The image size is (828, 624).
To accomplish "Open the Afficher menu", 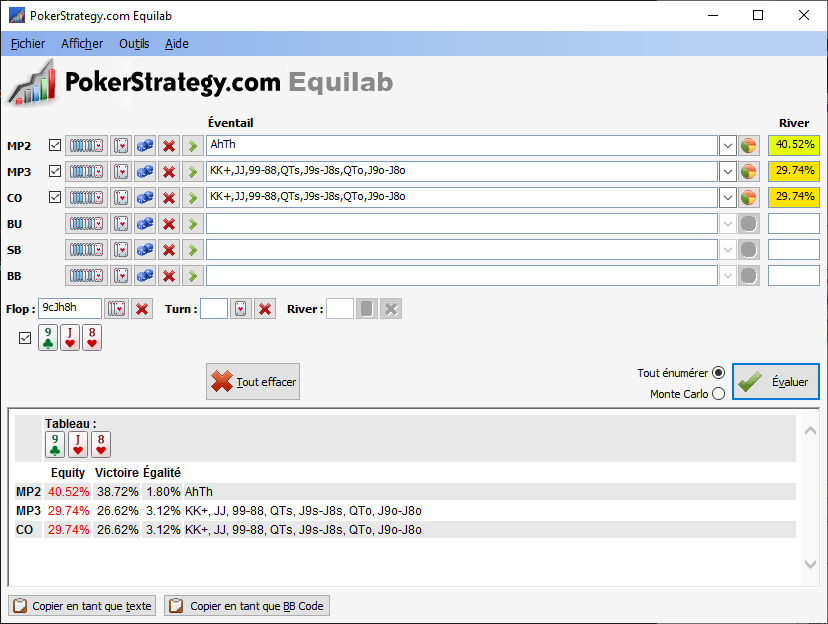I will click(82, 44).
